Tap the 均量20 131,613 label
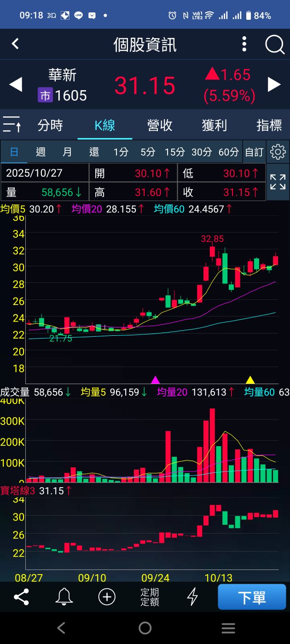 tap(196, 392)
